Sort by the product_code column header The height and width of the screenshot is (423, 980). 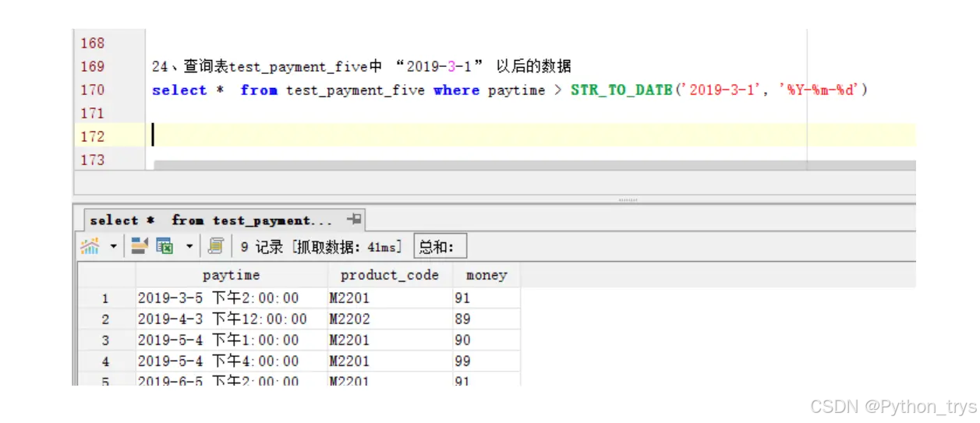pos(390,275)
